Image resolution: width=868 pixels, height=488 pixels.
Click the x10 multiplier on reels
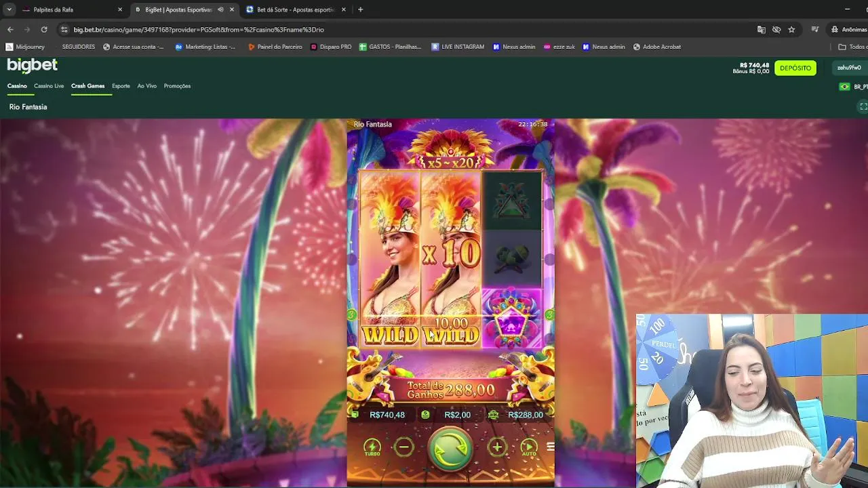pyautogui.click(x=451, y=253)
